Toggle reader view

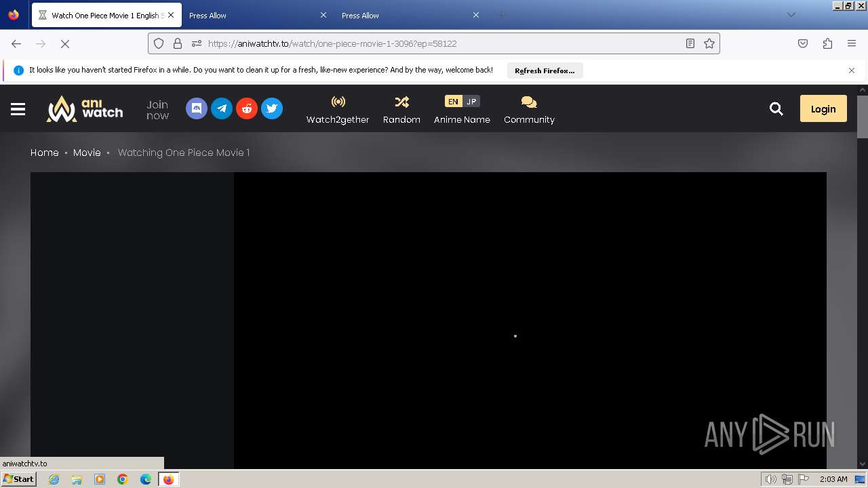tap(690, 43)
